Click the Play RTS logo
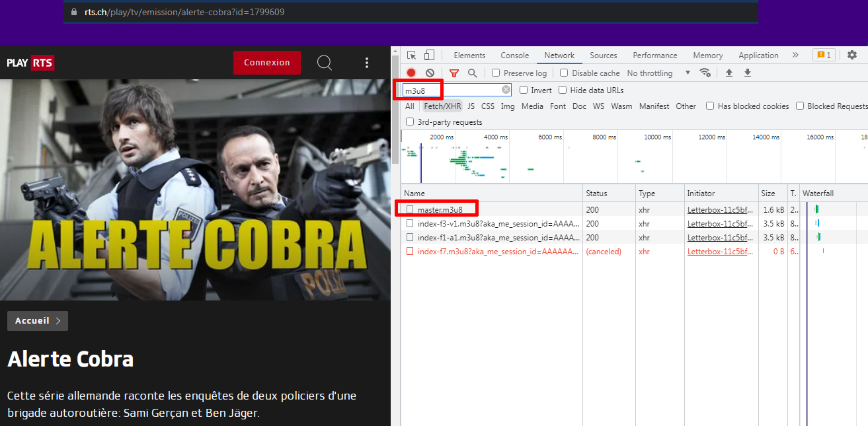868x426 pixels. pyautogui.click(x=30, y=63)
